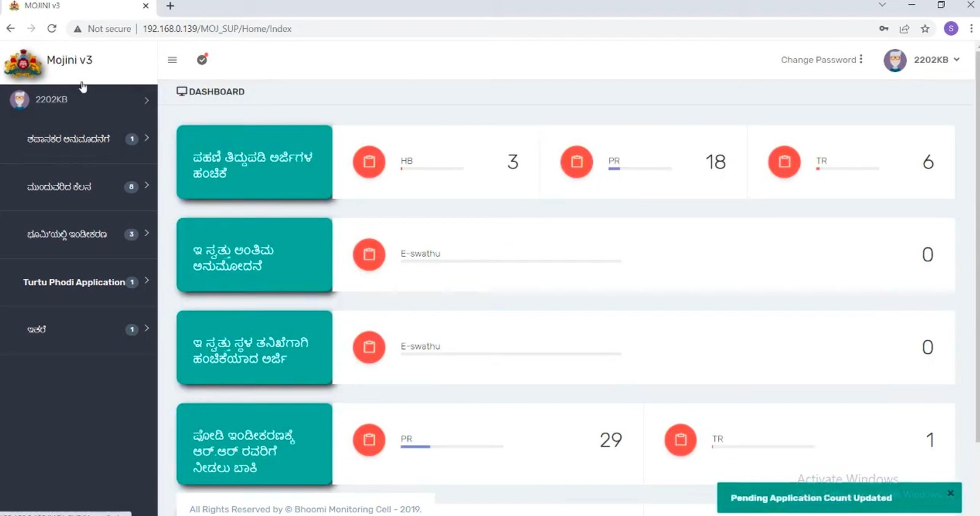
Task: Expand Turtu Phodi Application menu
Action: (78, 282)
